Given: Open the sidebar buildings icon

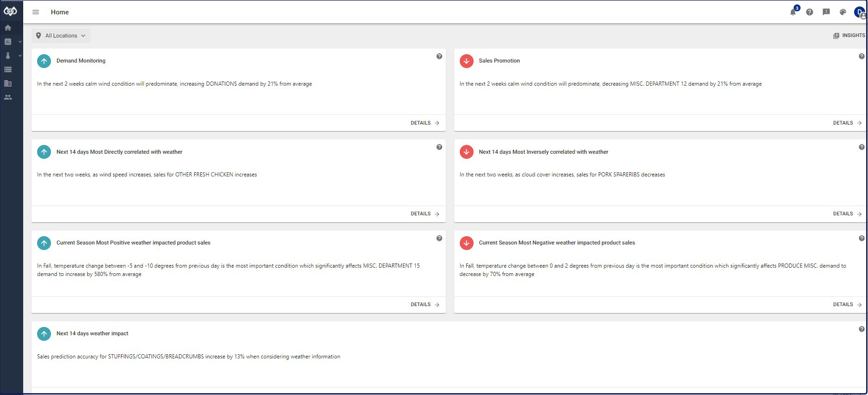Looking at the screenshot, I should 8,83.
